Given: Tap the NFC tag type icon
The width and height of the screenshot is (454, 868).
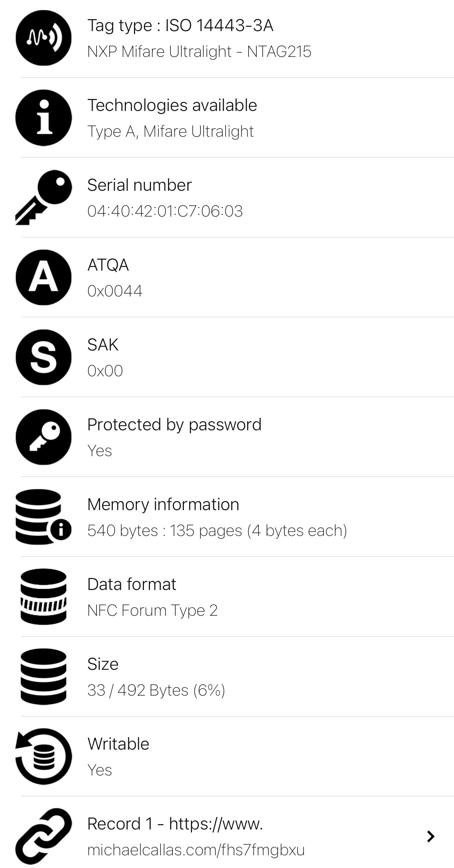Looking at the screenshot, I should tap(43, 38).
